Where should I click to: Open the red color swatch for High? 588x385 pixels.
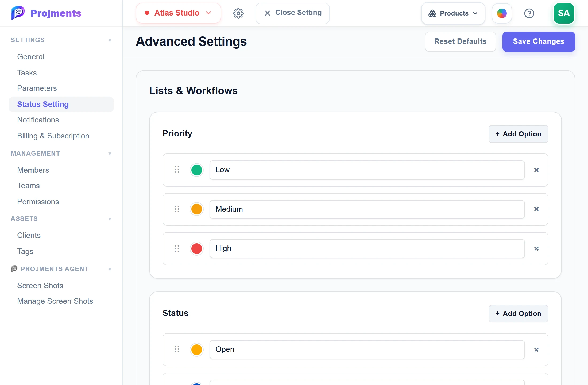click(x=197, y=249)
